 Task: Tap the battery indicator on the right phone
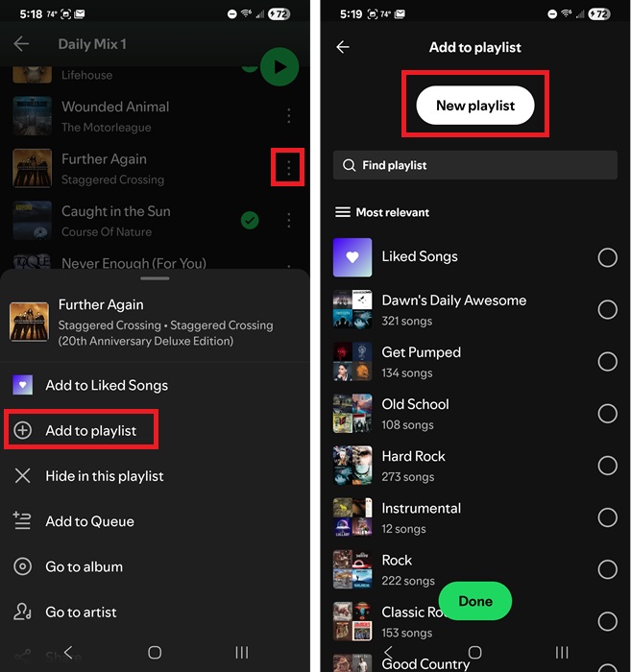[599, 14]
